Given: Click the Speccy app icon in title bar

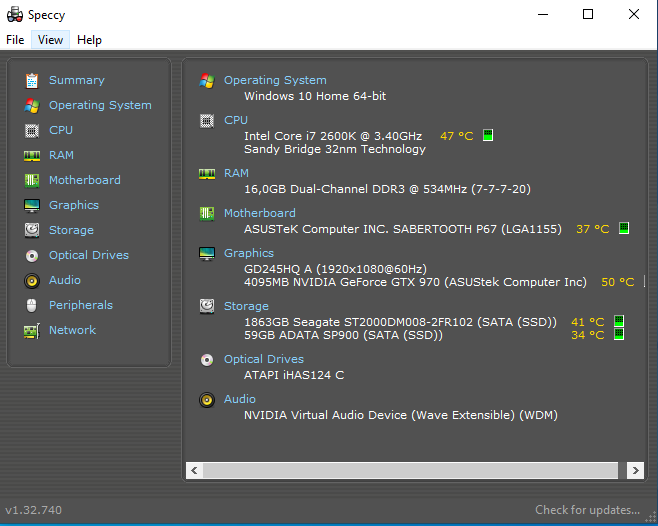Looking at the screenshot, I should pyautogui.click(x=15, y=15).
